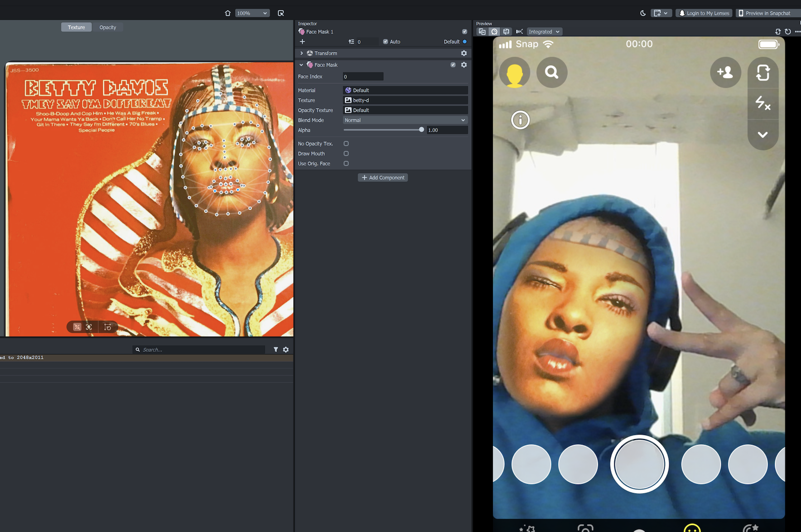
Task: Click the logger filter funnel icon
Action: pyautogui.click(x=275, y=349)
